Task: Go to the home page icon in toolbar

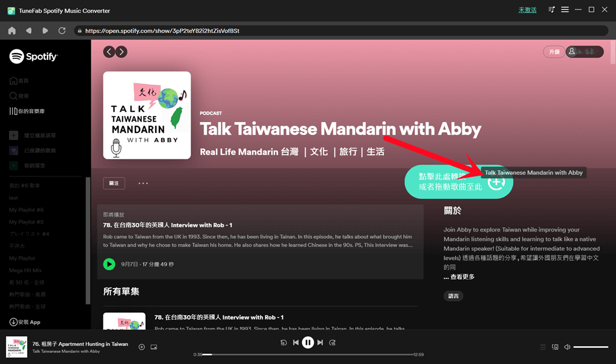Action: tap(12, 31)
